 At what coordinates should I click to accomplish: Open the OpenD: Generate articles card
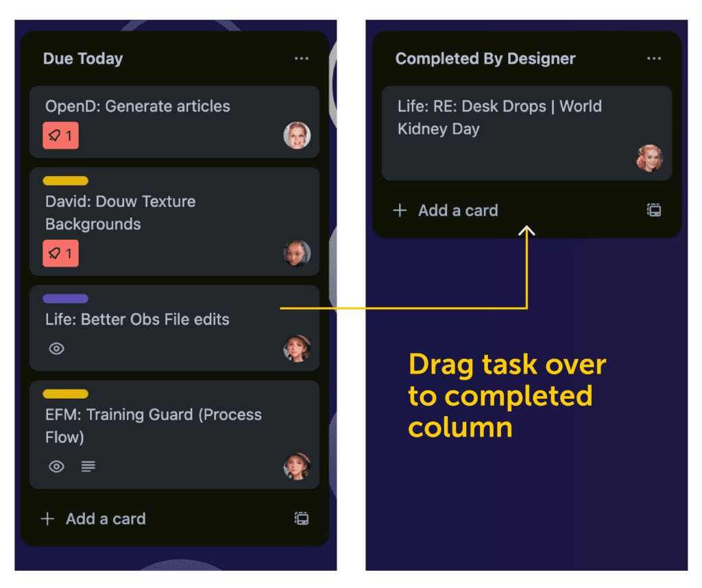pos(138,106)
